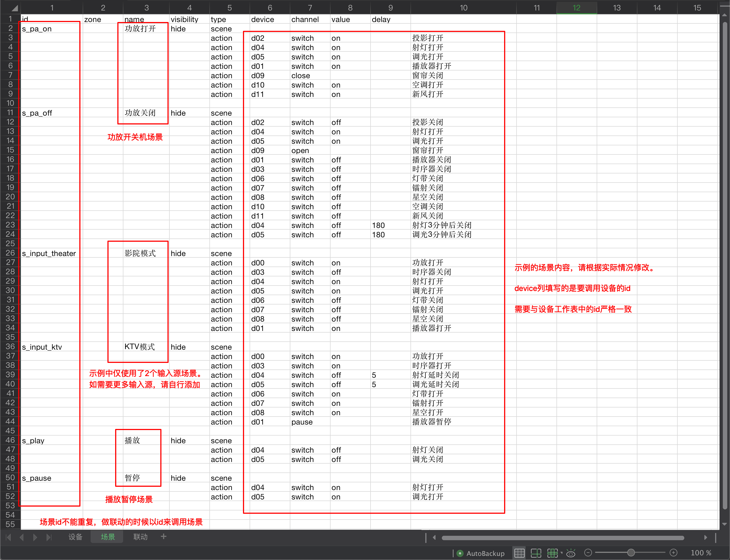Image resolution: width=730 pixels, height=560 pixels.
Task: Click the vertical scrollbar thumb
Action: [x=725, y=265]
